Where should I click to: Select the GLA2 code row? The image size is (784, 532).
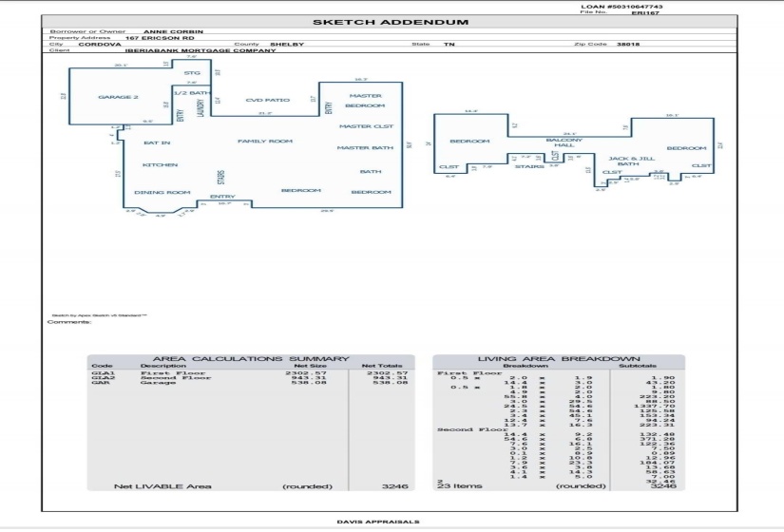pos(250,378)
